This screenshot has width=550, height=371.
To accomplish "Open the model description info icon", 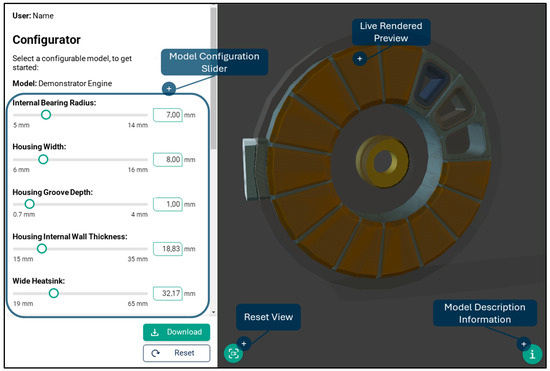I will pos(532,355).
